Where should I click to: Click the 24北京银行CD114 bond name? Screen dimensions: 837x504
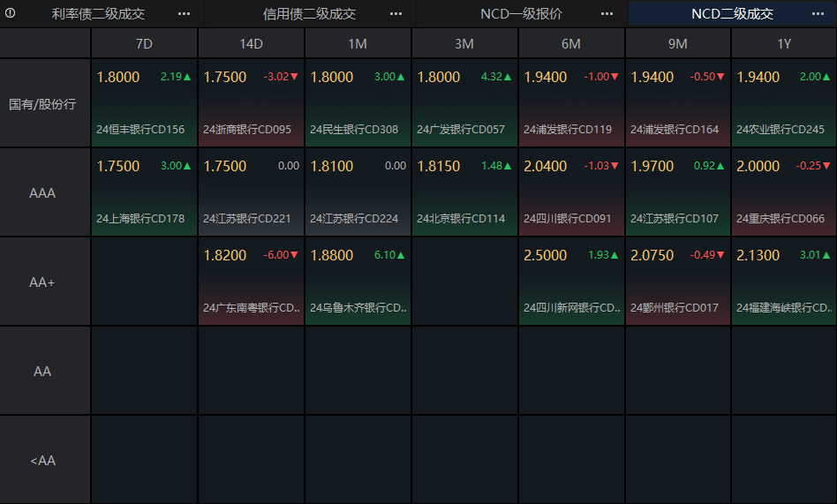(x=461, y=218)
